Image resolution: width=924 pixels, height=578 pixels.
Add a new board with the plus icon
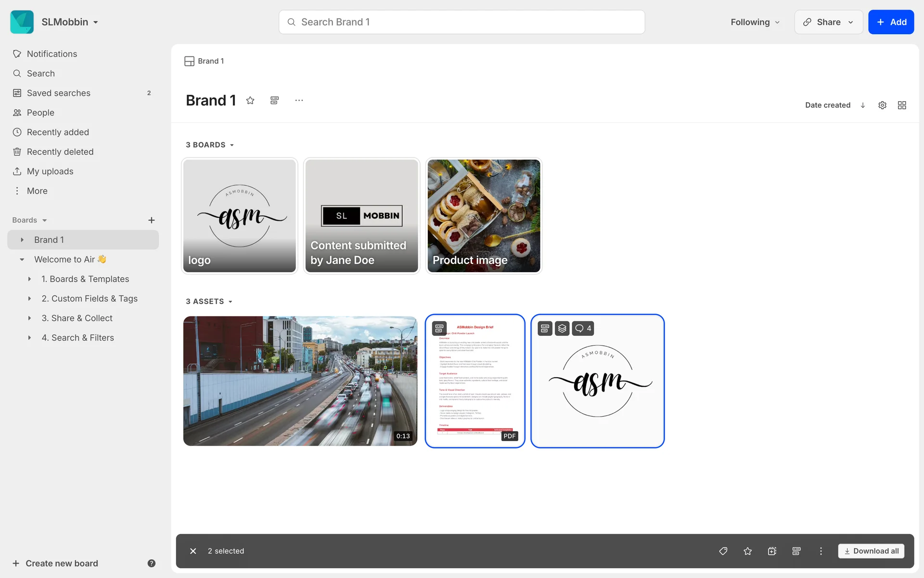point(151,220)
